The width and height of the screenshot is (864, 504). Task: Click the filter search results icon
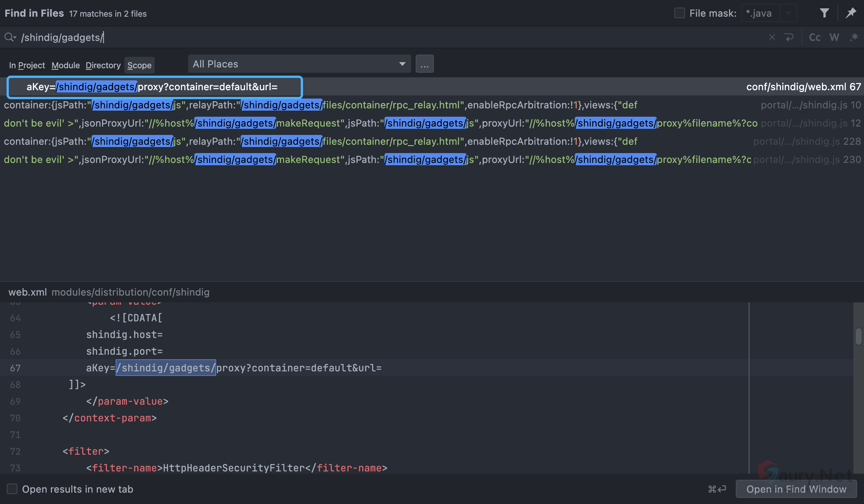824,13
